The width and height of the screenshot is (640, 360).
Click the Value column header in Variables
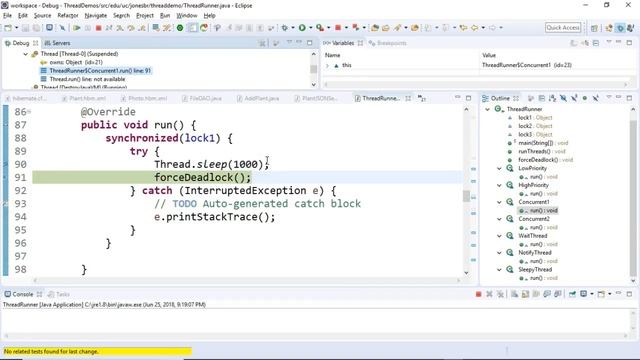coord(489,55)
